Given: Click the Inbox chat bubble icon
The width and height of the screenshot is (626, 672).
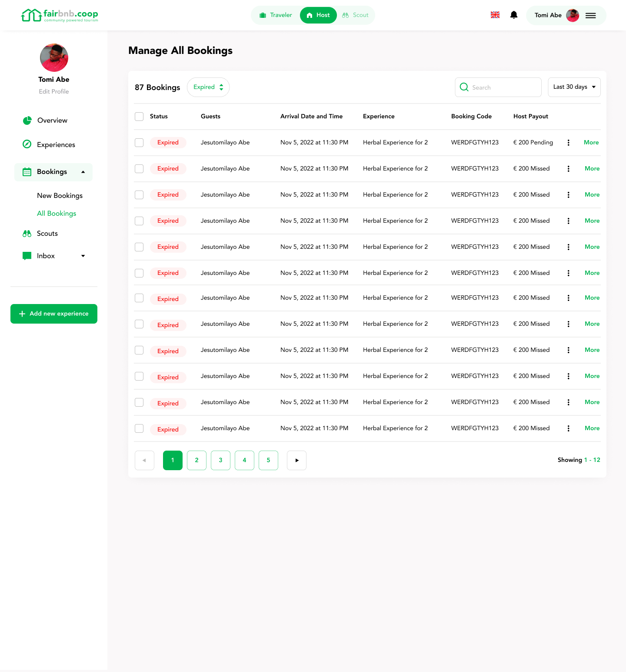Looking at the screenshot, I should pyautogui.click(x=27, y=256).
